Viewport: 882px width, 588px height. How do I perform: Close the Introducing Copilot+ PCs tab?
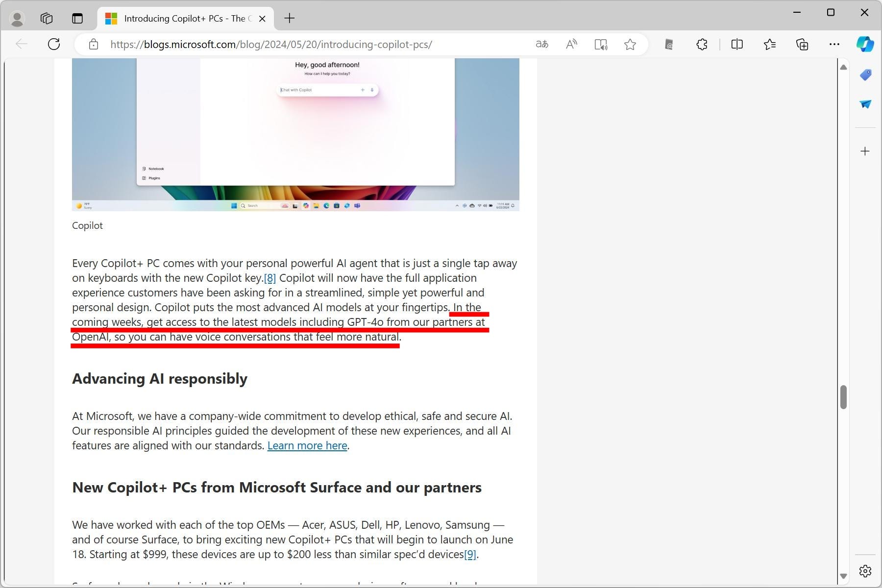point(262,19)
